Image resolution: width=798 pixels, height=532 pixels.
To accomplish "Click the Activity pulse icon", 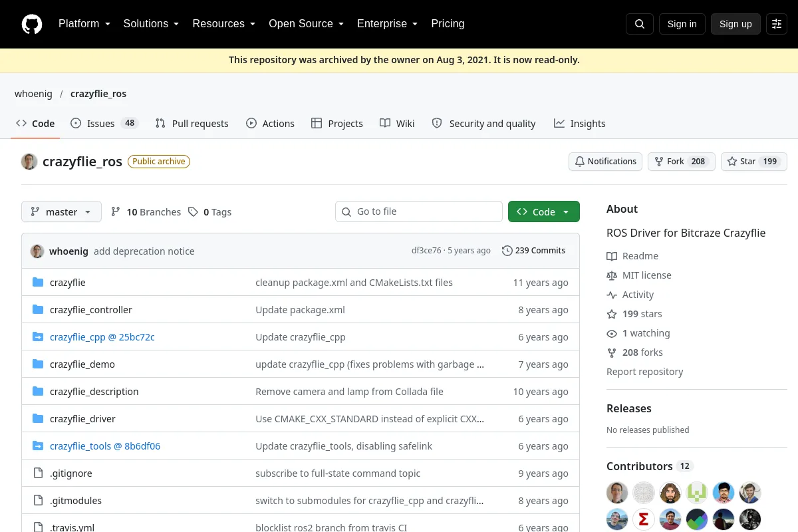I will pyautogui.click(x=612, y=295).
